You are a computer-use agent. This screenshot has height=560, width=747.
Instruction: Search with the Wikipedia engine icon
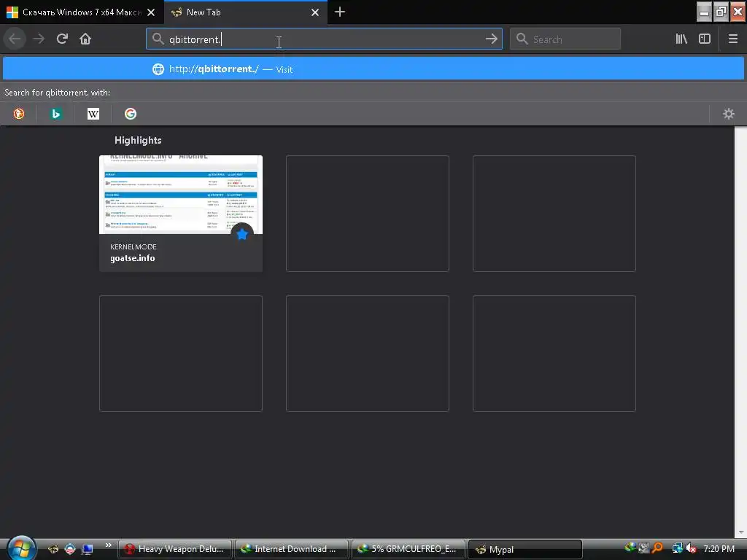click(93, 114)
